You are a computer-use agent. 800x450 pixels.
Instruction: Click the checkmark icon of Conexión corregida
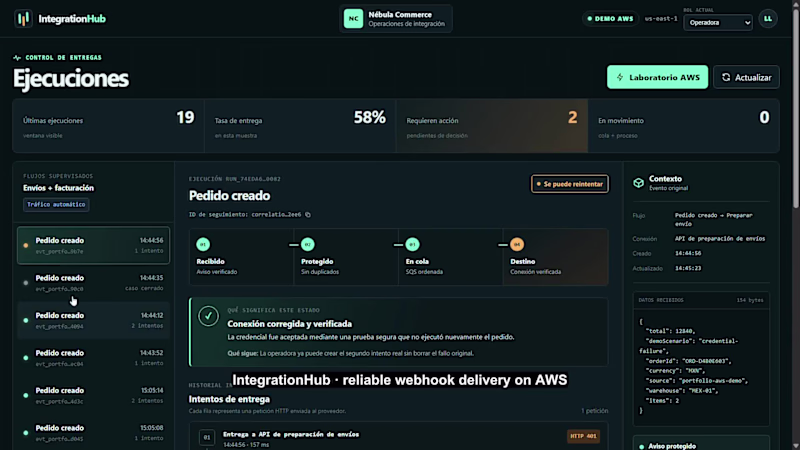(x=208, y=316)
